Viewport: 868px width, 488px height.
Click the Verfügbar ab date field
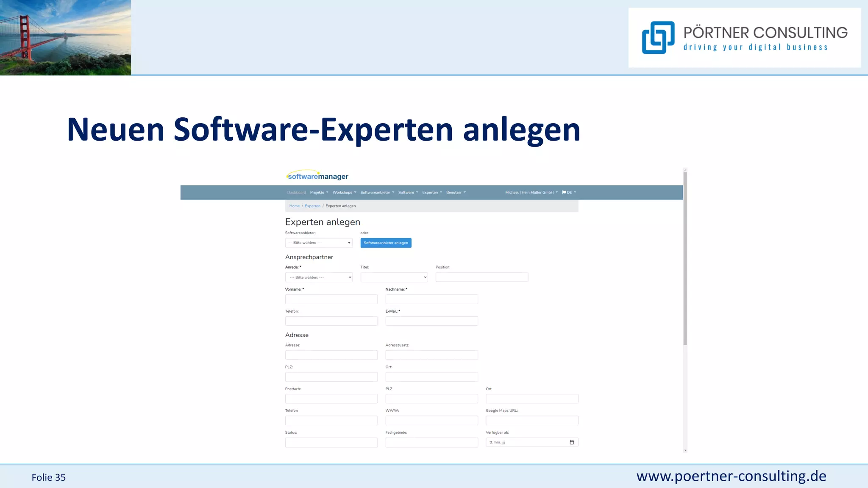pyautogui.click(x=532, y=442)
